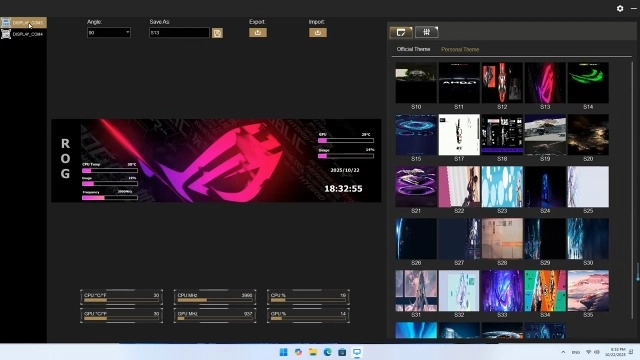Open the Personal Theme tab
This screenshot has width=640, height=360.
[460, 49]
